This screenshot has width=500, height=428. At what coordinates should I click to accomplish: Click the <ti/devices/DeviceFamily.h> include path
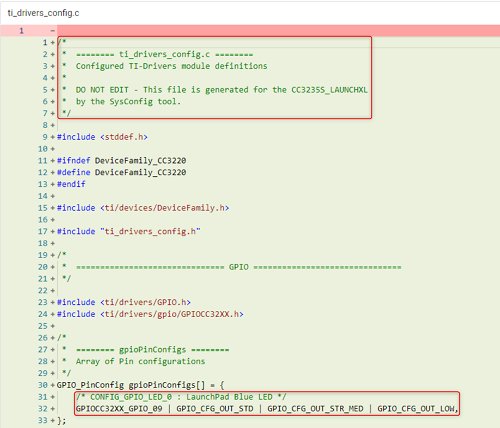point(165,208)
